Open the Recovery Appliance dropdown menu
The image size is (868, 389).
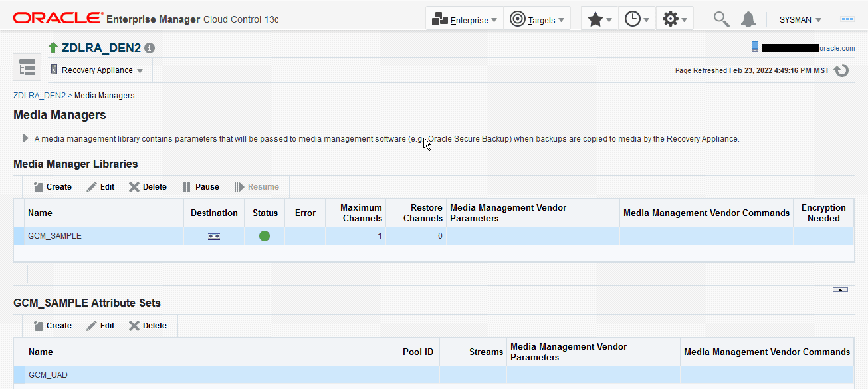97,70
